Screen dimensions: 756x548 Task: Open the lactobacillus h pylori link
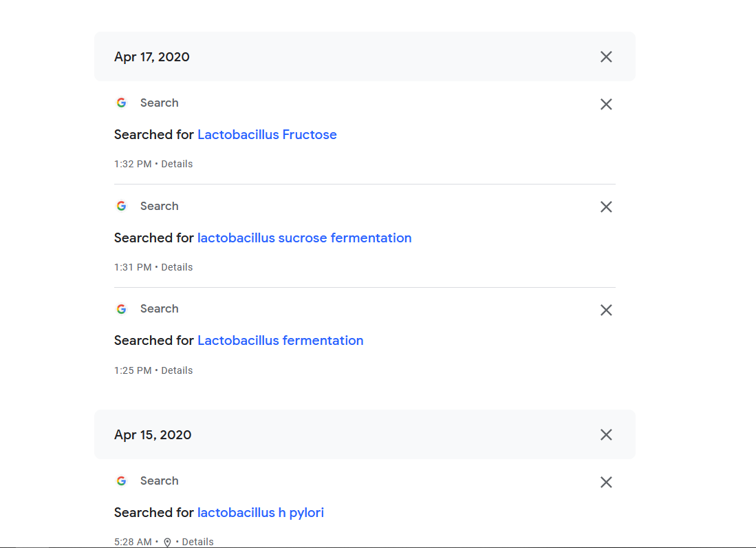pos(260,513)
